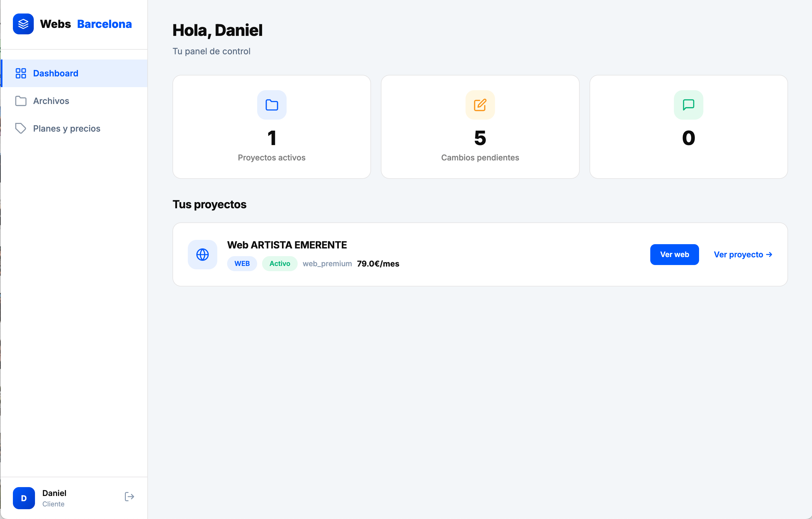Screen dimensions: 812x519
Task: Click the blue D avatar at bottom
Action: 24,498
